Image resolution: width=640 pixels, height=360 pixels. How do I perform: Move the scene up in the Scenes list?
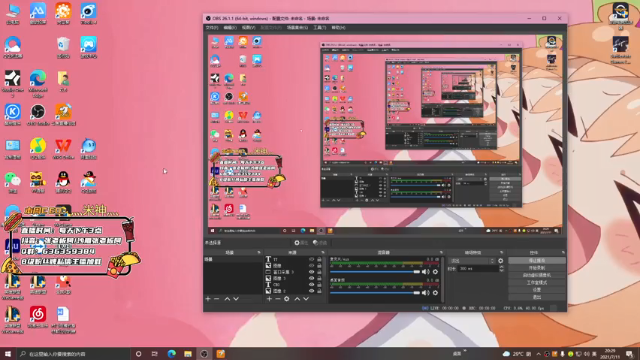click(x=227, y=299)
